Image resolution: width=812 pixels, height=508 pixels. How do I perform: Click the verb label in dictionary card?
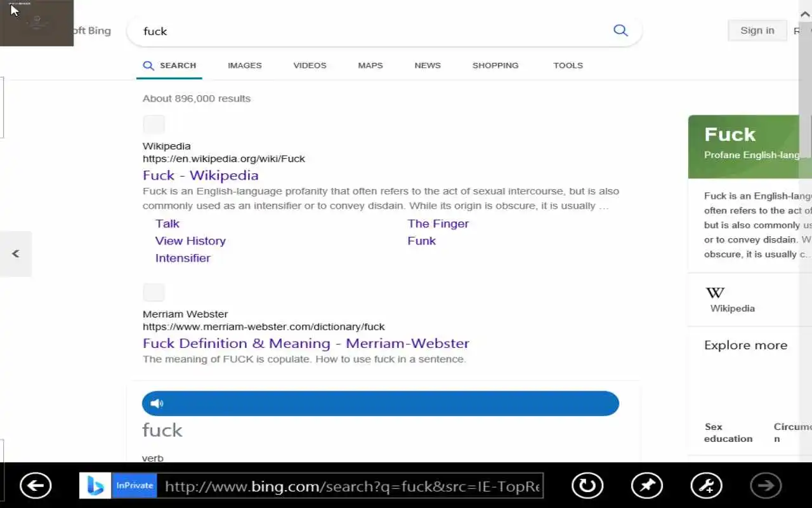(153, 458)
